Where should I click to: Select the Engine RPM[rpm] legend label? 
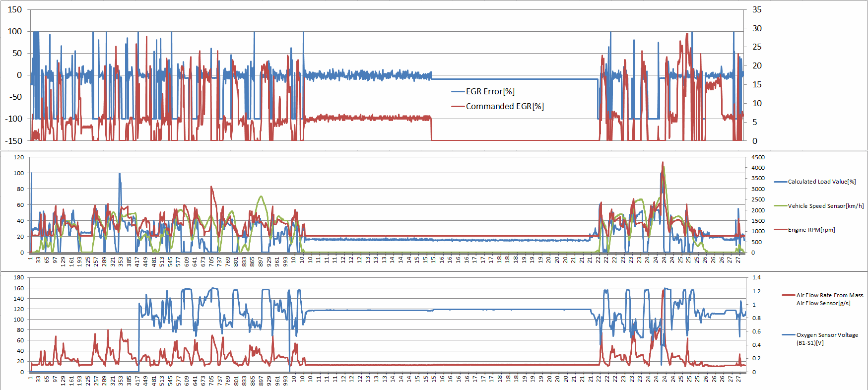[x=811, y=230]
